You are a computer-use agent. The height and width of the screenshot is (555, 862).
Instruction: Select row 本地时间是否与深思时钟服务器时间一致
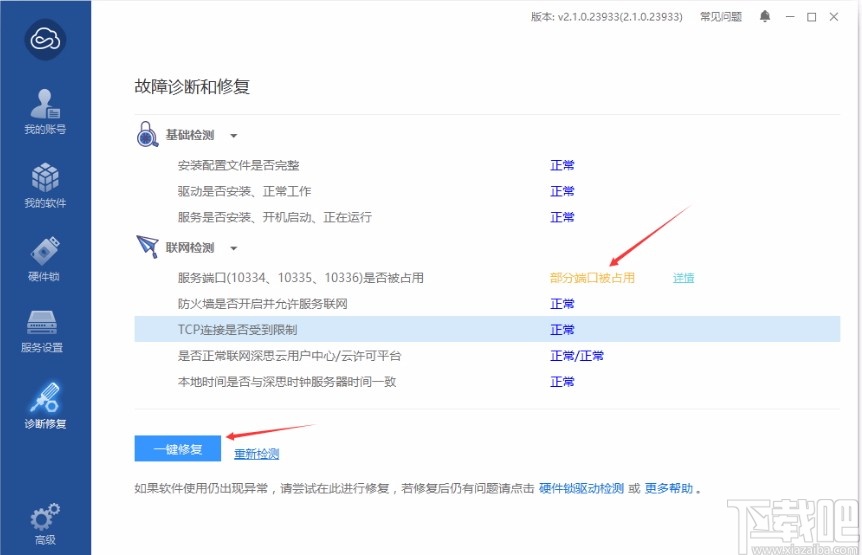click(x=487, y=381)
